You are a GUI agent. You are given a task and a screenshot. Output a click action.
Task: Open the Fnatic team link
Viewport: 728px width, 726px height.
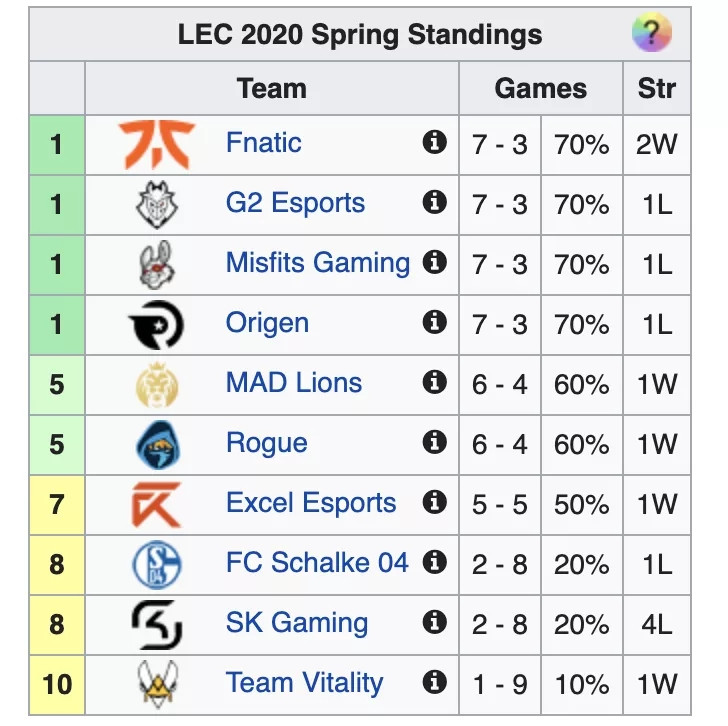264,142
